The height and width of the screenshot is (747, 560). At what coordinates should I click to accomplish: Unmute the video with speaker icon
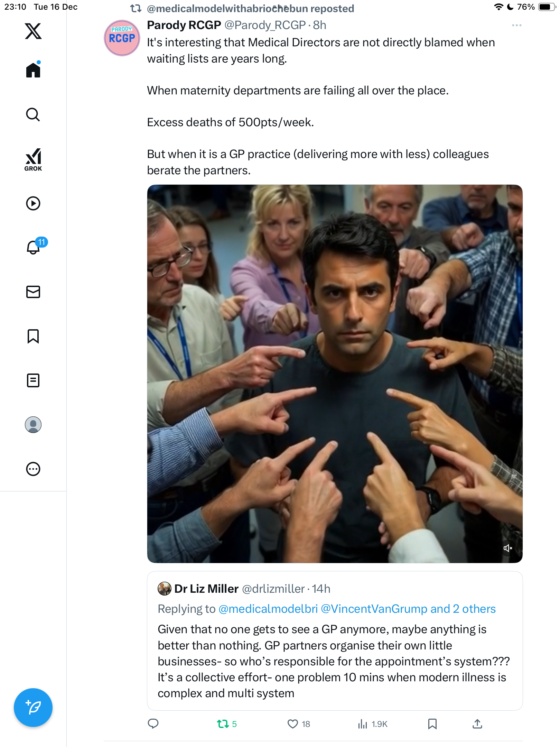(507, 548)
